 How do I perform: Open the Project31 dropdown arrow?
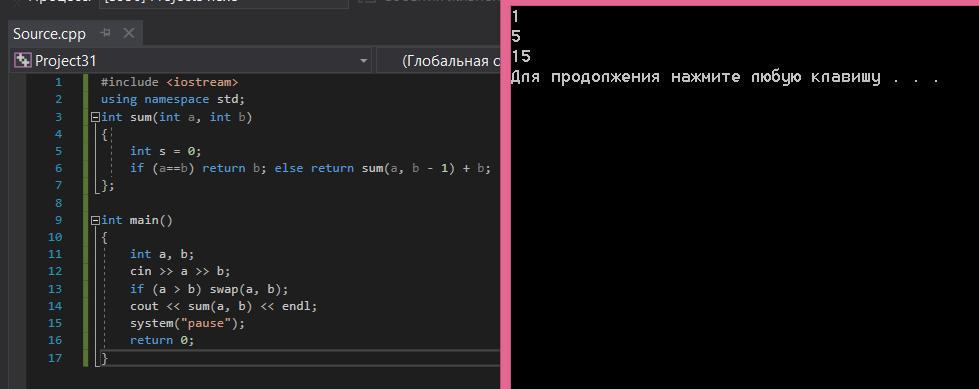[x=363, y=61]
